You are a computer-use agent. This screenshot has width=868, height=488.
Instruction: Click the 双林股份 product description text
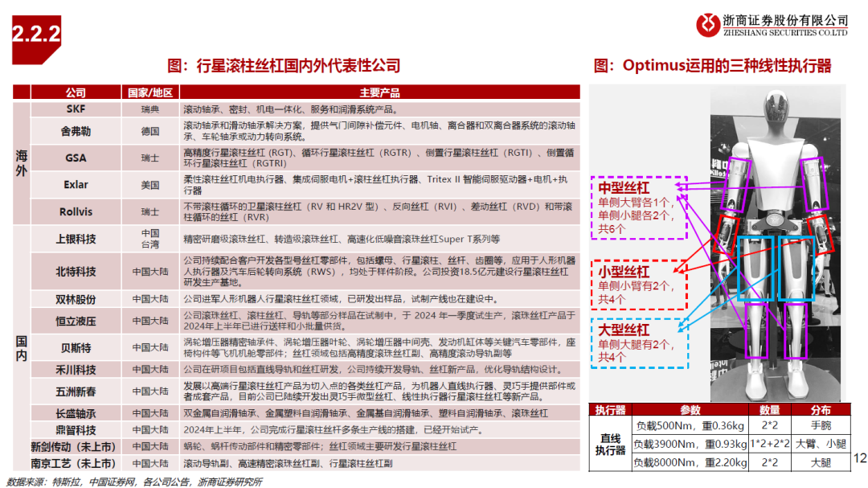(342, 299)
